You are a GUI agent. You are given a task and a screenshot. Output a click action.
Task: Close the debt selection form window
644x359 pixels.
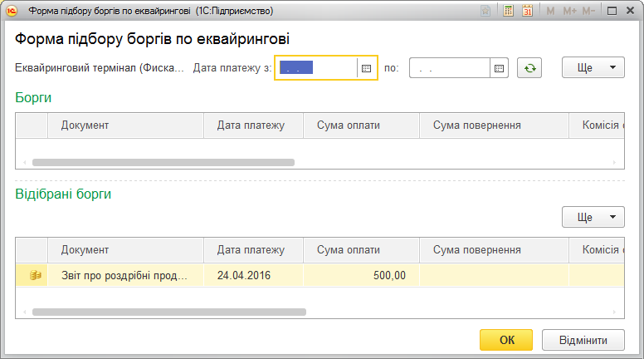[630, 11]
